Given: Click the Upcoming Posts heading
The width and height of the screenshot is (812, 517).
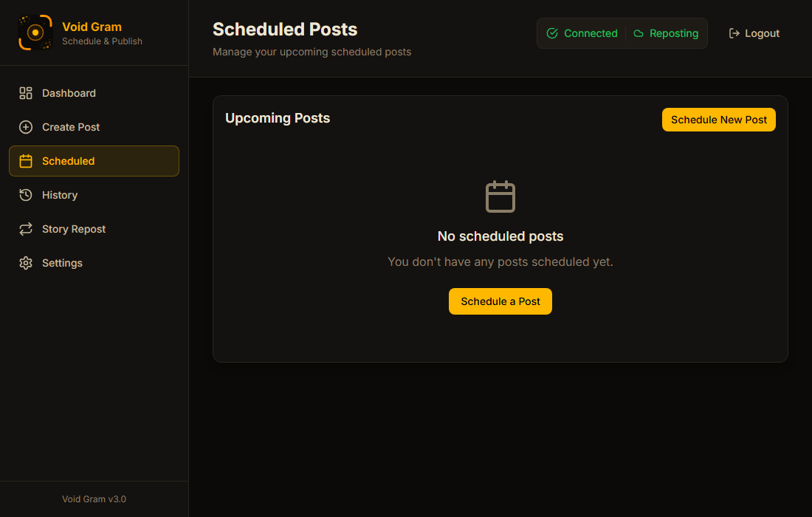Looking at the screenshot, I should [x=278, y=118].
